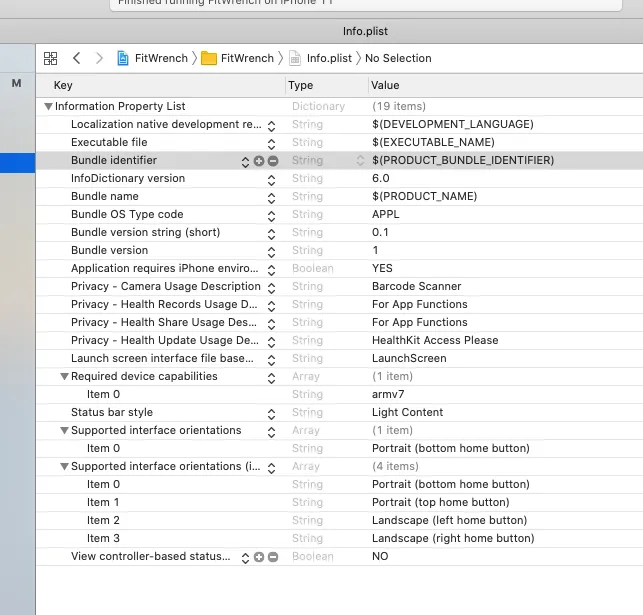Open key picker for Camera Usage Description
Image resolution: width=643 pixels, height=615 pixels.
pos(271,288)
